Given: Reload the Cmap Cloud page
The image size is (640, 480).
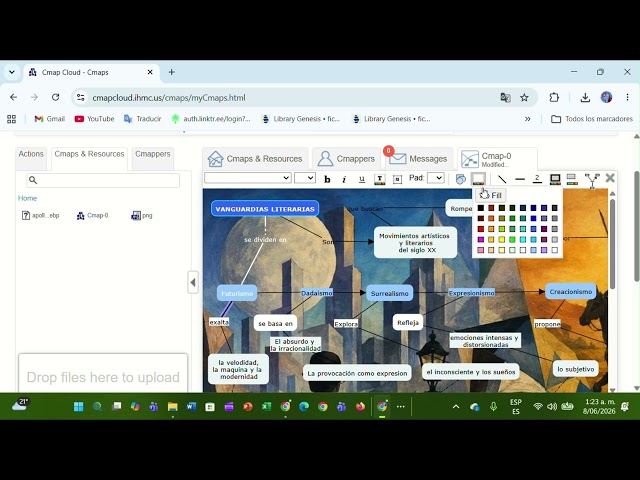Looking at the screenshot, I should click(x=56, y=97).
